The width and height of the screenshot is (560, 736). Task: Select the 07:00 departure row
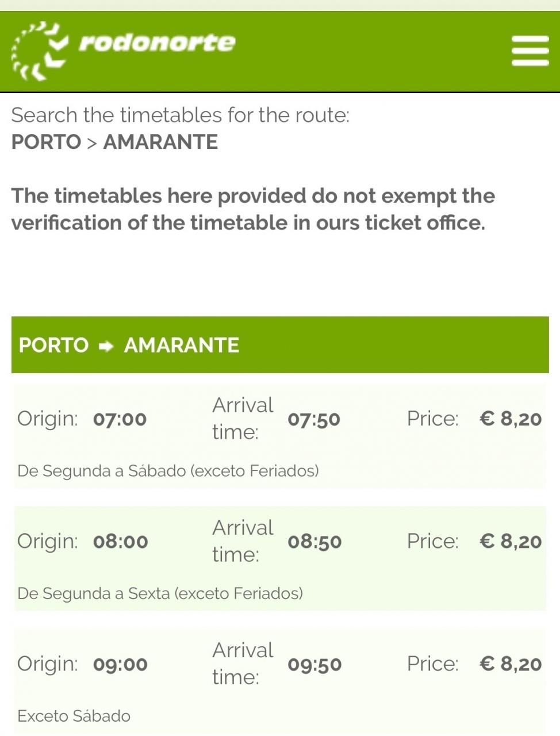point(279,436)
